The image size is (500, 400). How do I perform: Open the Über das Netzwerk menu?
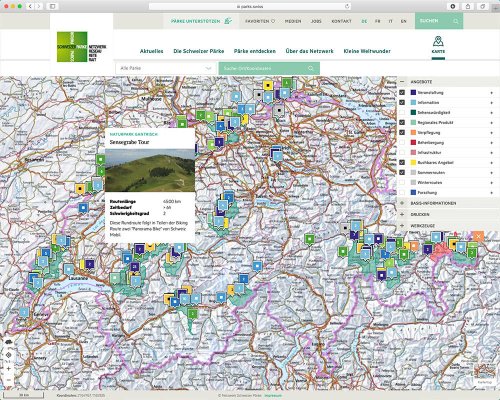pyautogui.click(x=309, y=51)
